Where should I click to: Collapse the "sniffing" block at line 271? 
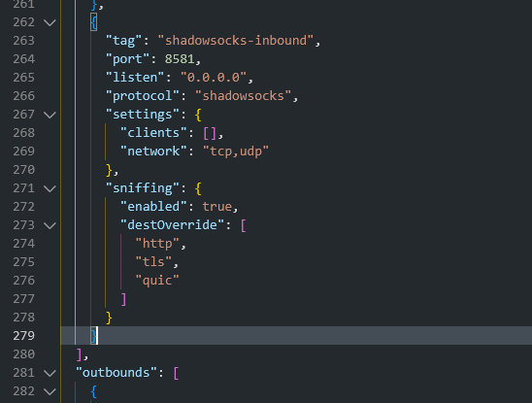tap(50, 188)
